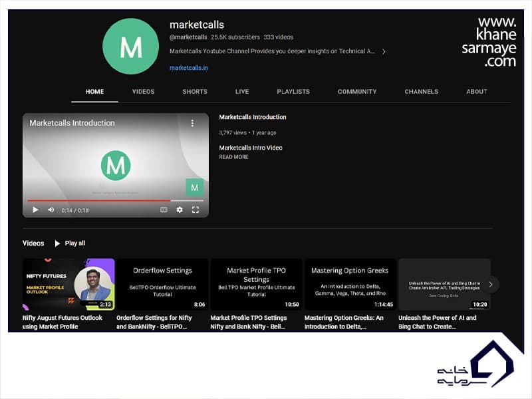Click the Nifty August Futures Outlook title
This screenshot has height=399, width=532.
(x=63, y=323)
